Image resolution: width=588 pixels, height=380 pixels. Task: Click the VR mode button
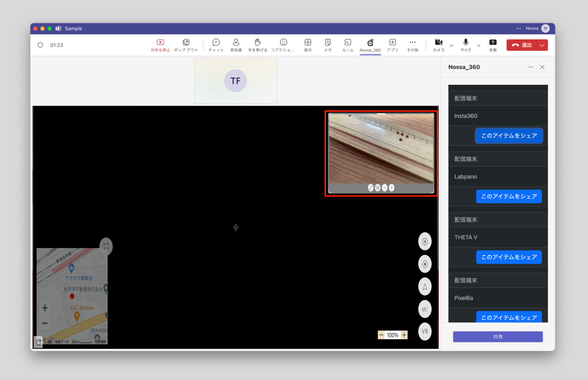tap(425, 331)
